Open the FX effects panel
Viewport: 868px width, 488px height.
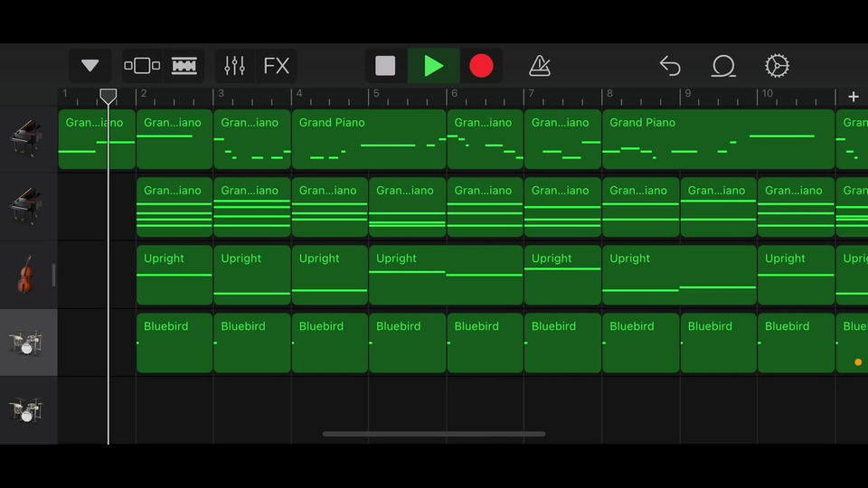(277, 66)
